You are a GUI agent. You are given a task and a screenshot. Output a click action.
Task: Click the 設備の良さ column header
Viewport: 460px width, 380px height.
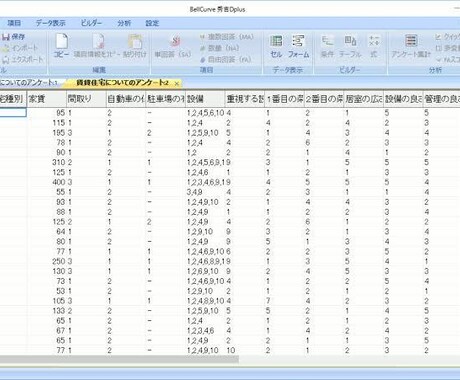tap(403, 99)
